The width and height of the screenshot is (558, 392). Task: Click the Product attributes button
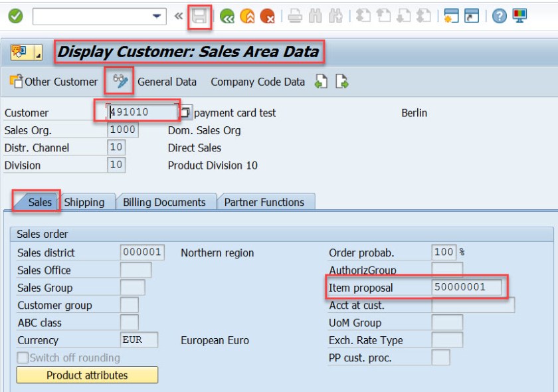[87, 375]
